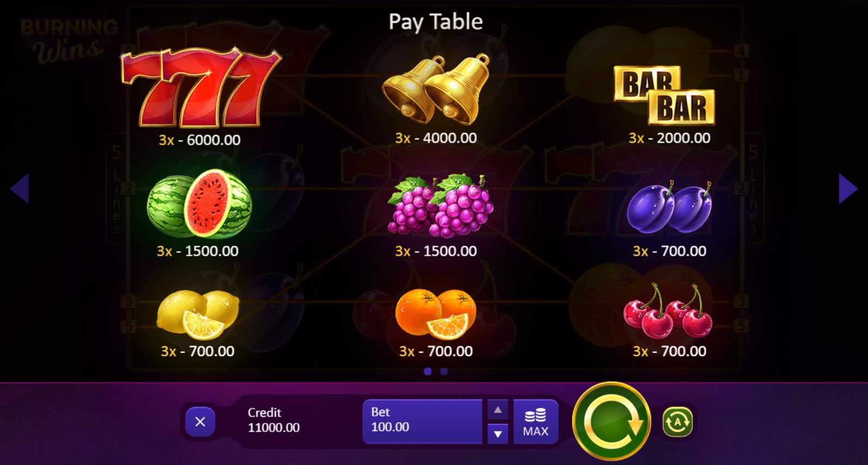Go to previous pay table page arrow
The width and height of the screenshot is (868, 465).
(x=20, y=189)
